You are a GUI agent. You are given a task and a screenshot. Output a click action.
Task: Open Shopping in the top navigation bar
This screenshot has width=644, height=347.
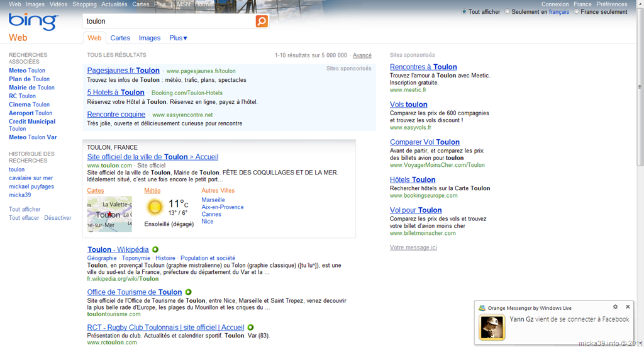[84, 4]
